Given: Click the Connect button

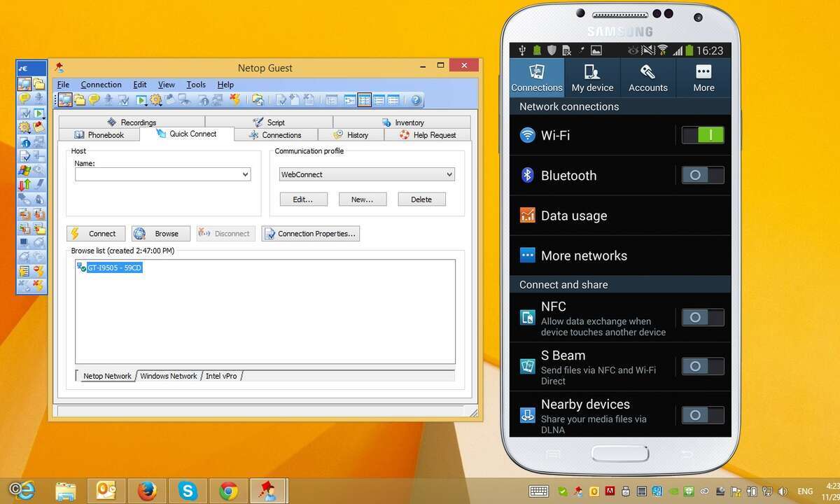Looking at the screenshot, I should pos(96,234).
